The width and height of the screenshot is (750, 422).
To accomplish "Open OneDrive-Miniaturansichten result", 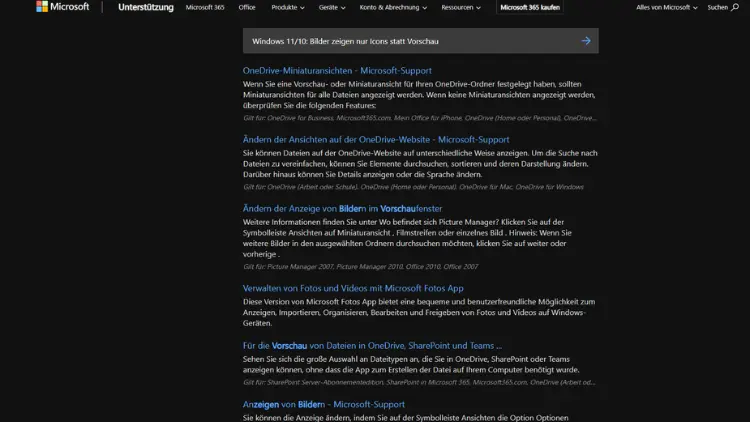I will point(337,70).
